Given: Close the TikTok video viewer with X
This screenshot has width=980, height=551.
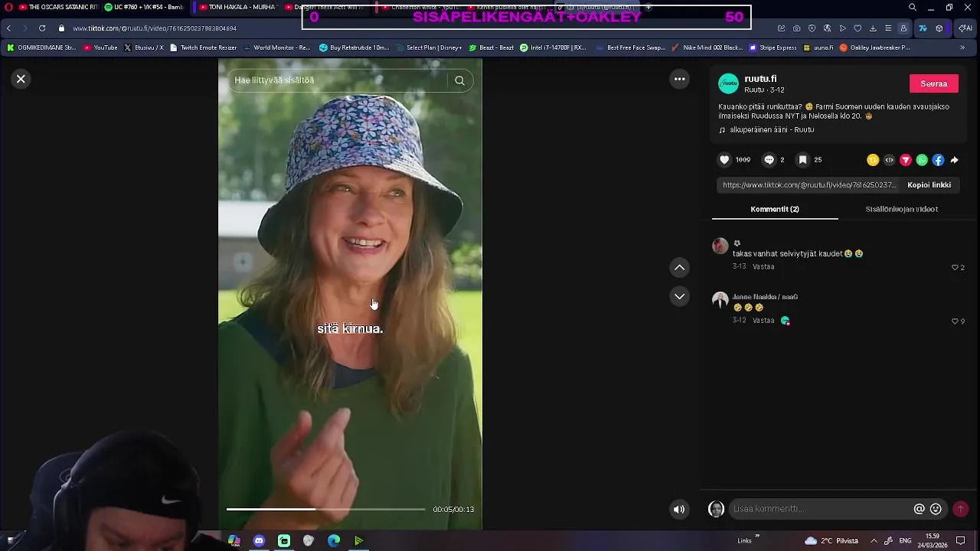Looking at the screenshot, I should [21, 79].
